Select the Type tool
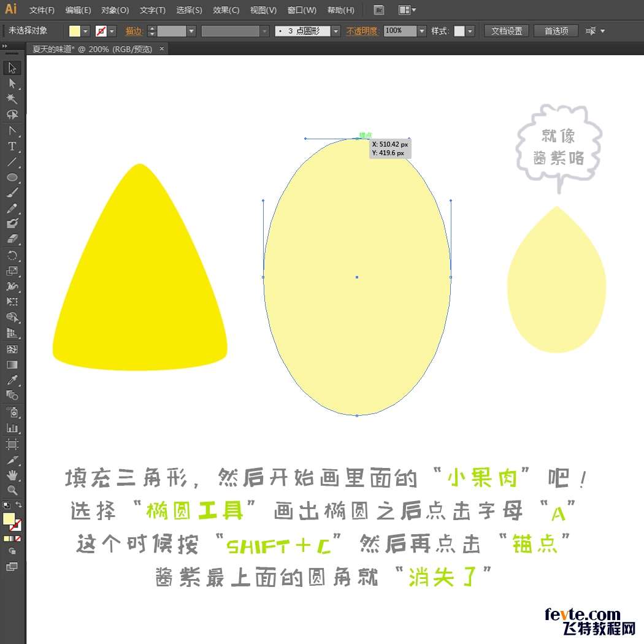The image size is (644, 644). pyautogui.click(x=12, y=146)
